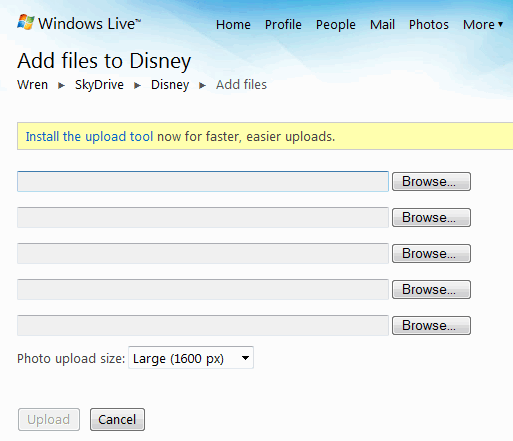Click the fourth file path input field
513x441 pixels.
(203, 289)
